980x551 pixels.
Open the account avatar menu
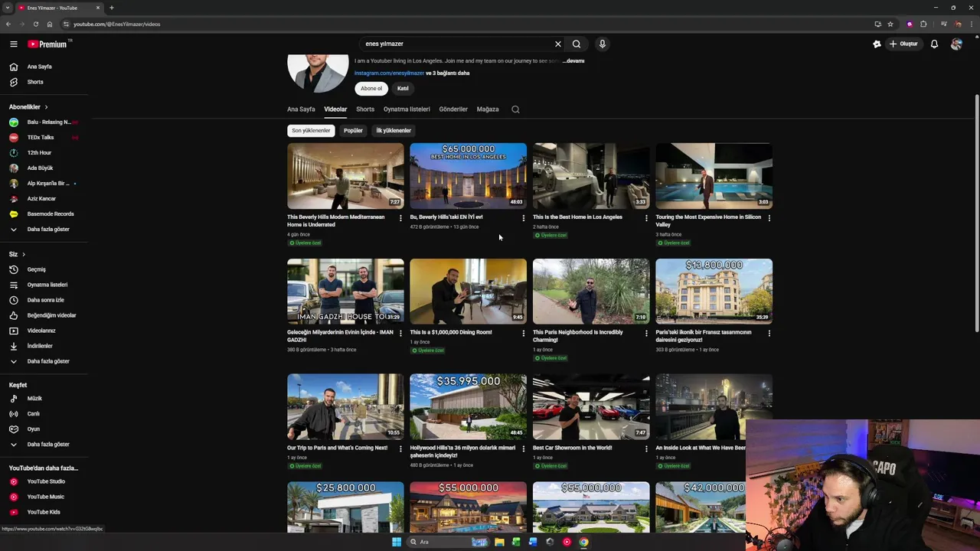956,44
